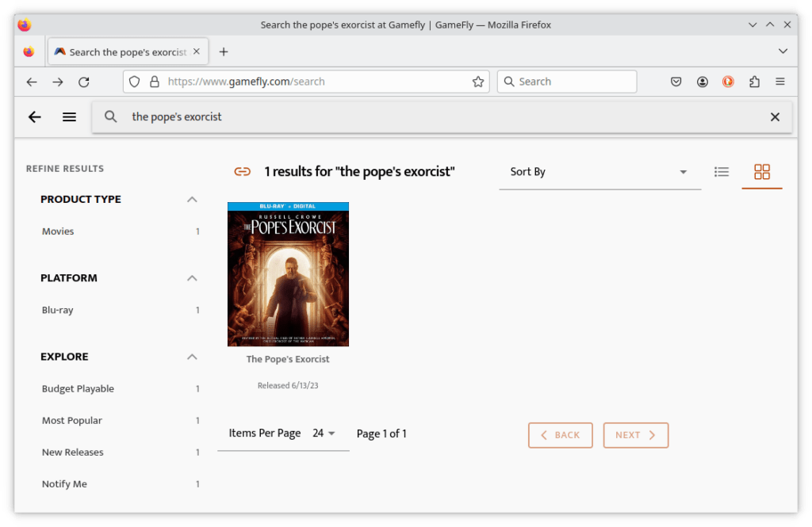
Task: Filter results by Blu-ray platform
Action: tap(57, 310)
